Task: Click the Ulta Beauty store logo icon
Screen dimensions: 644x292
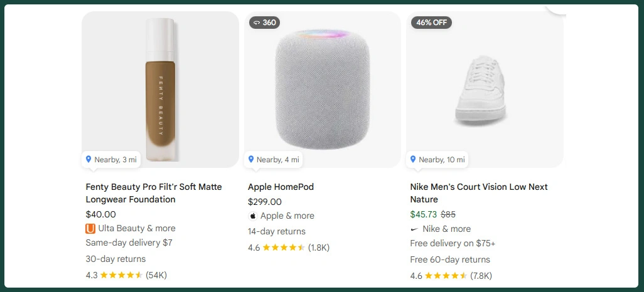Action: pyautogui.click(x=90, y=229)
